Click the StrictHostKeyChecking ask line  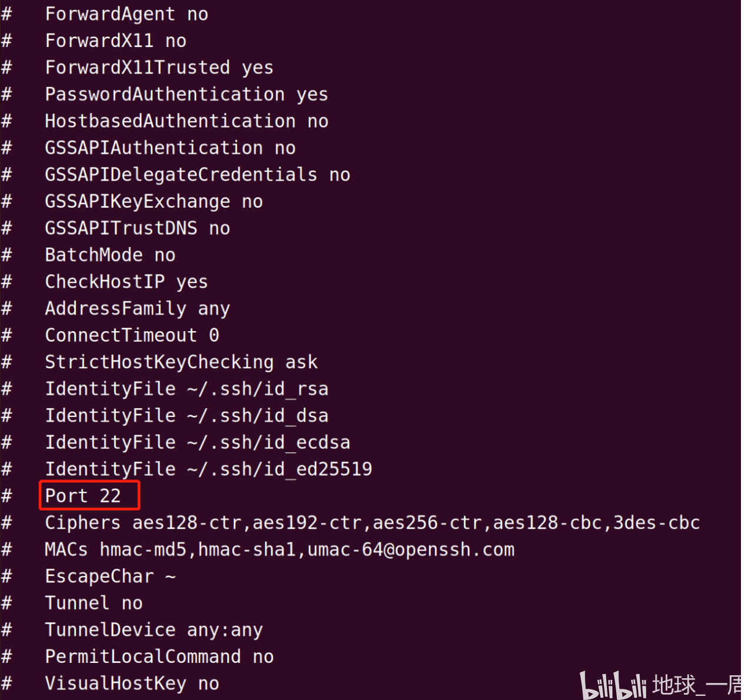click(181, 362)
